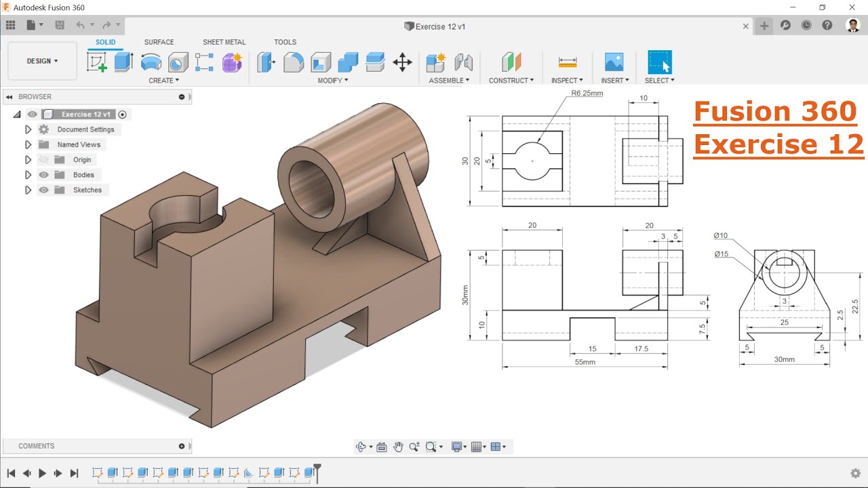Choose the Revolve tool
This screenshot has width=868, height=488.
click(151, 62)
